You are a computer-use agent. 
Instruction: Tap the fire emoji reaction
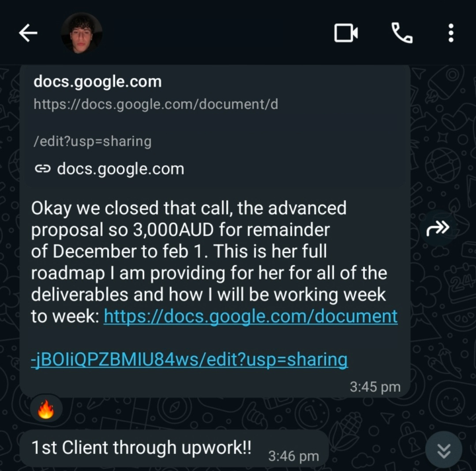point(46,409)
